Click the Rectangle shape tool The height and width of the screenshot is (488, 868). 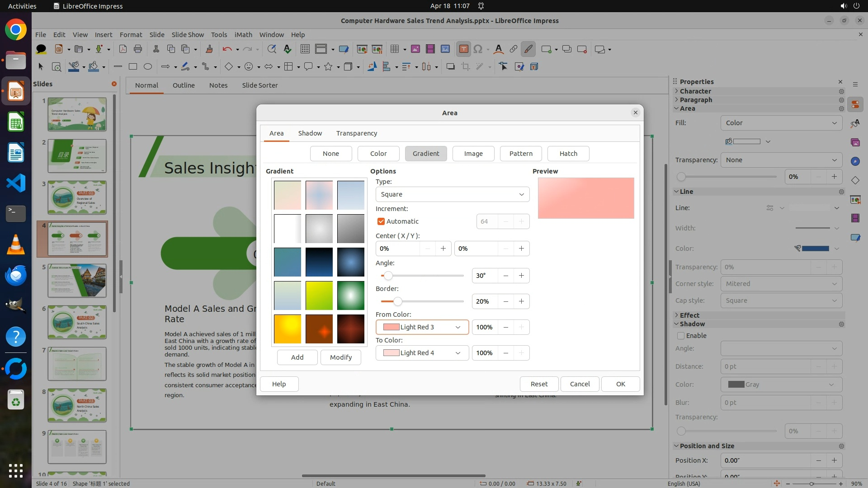(133, 67)
